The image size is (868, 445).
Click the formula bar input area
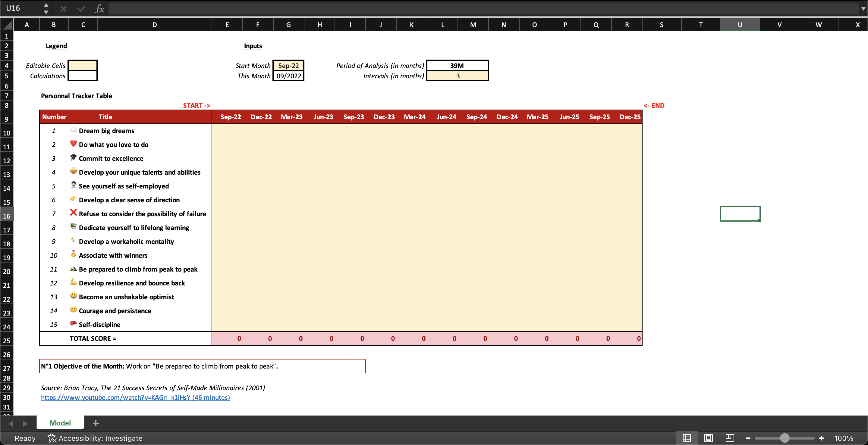[483, 8]
